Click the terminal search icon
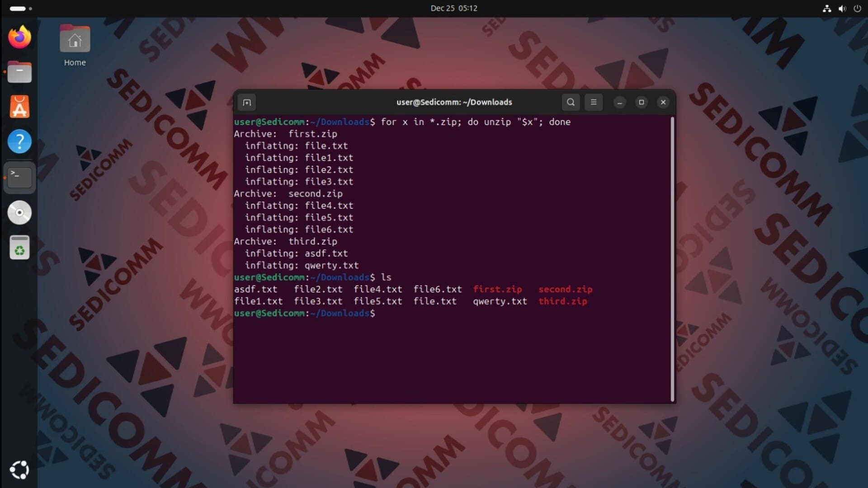 coord(571,102)
